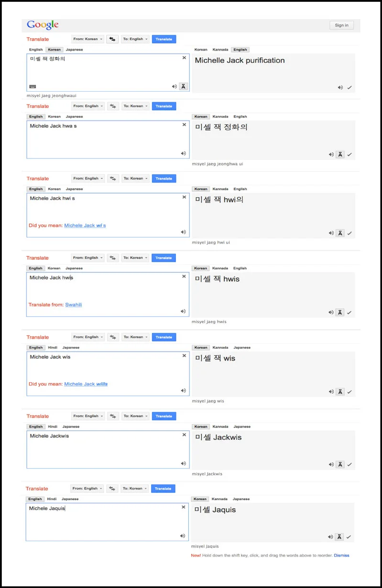Select the Hindi tab above "Michele Jackwis" input
382x588 pixels.
click(52, 427)
